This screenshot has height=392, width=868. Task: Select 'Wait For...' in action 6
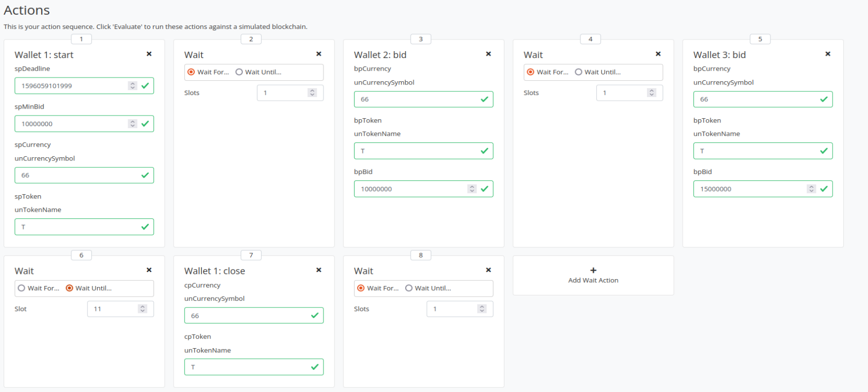(x=22, y=288)
